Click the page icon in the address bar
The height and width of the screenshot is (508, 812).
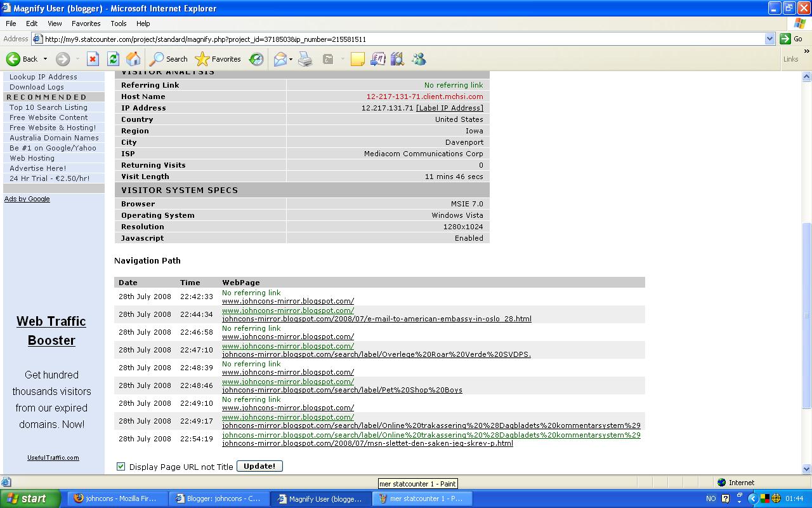37,39
